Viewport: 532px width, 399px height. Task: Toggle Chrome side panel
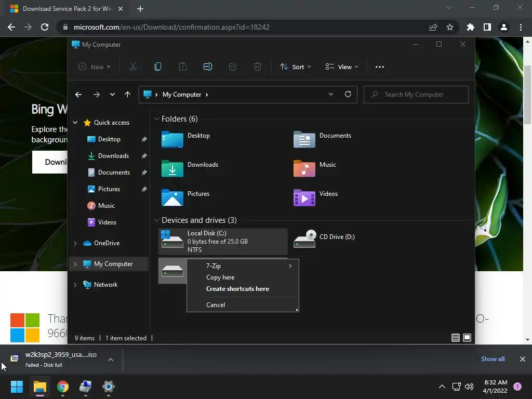(487, 27)
